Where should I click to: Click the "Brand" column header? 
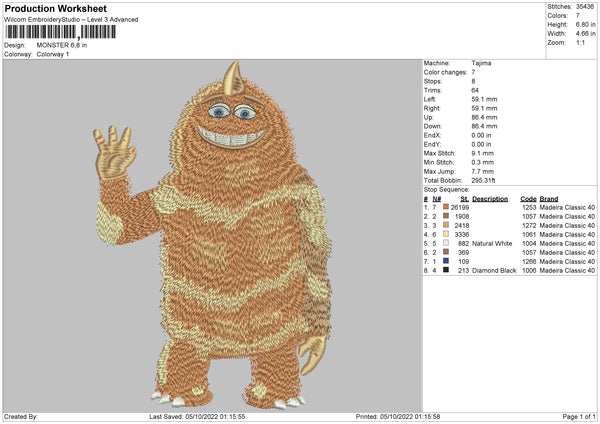(549, 199)
